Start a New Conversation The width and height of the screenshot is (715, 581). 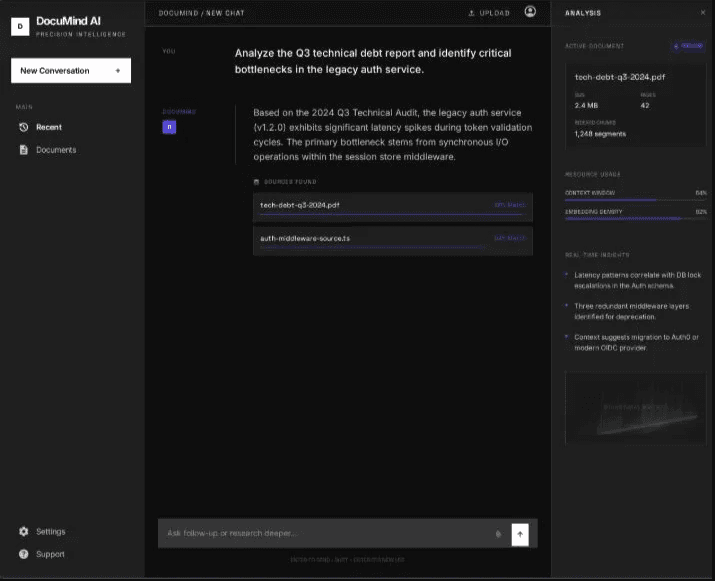(71, 71)
